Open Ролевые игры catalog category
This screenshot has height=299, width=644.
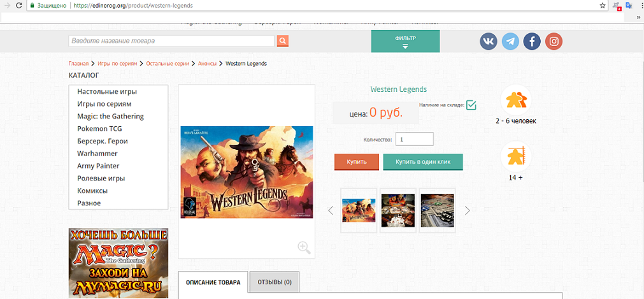(101, 178)
